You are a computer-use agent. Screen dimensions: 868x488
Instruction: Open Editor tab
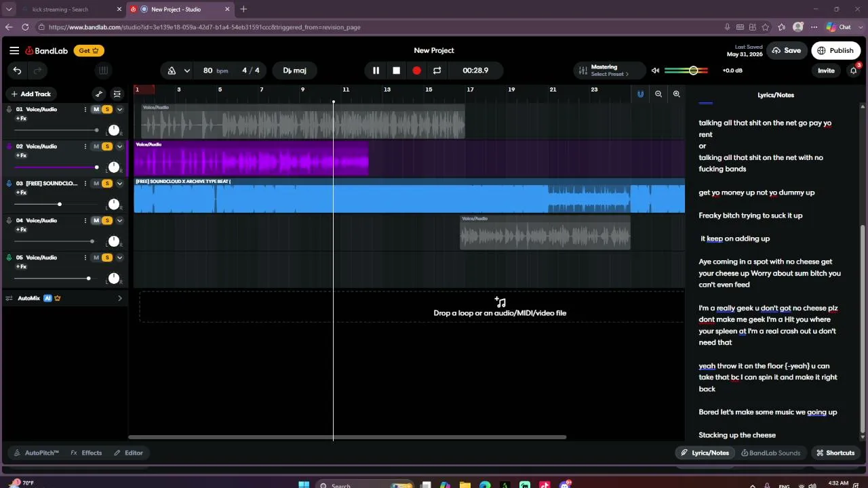pos(128,453)
